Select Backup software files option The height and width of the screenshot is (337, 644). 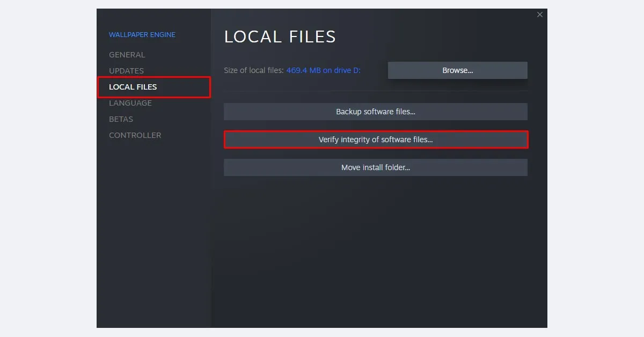[375, 112]
